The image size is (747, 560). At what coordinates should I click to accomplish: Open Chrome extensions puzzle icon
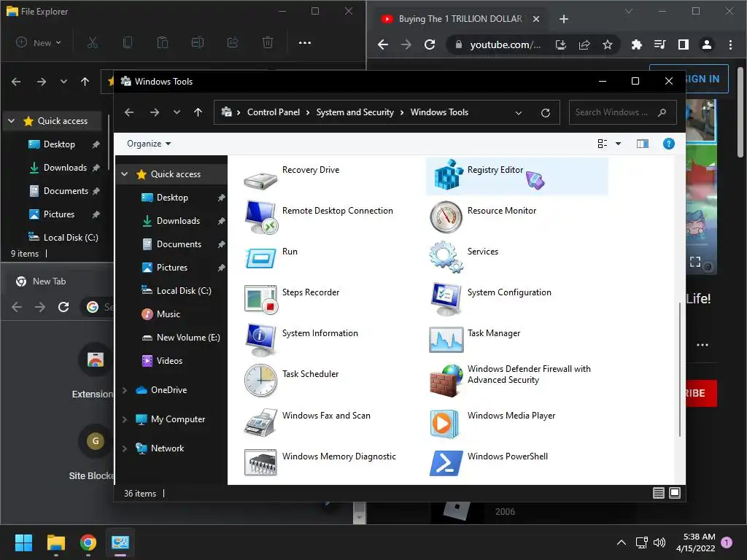point(636,44)
